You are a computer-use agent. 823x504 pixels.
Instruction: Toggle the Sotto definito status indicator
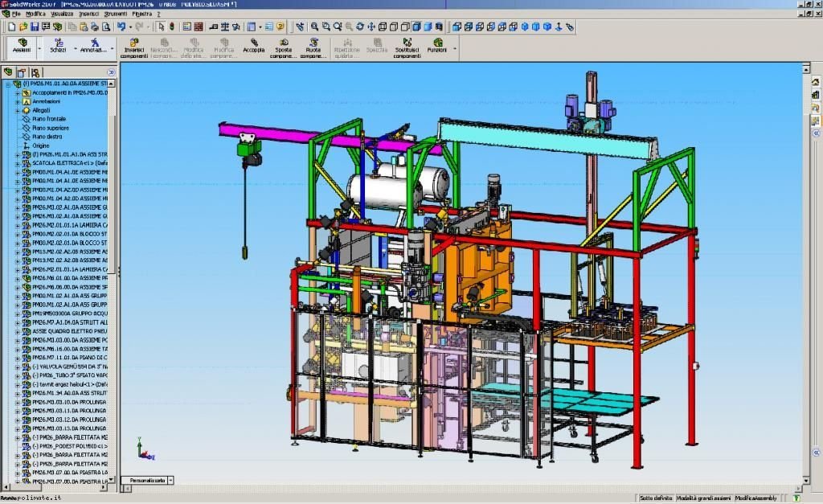656,498
